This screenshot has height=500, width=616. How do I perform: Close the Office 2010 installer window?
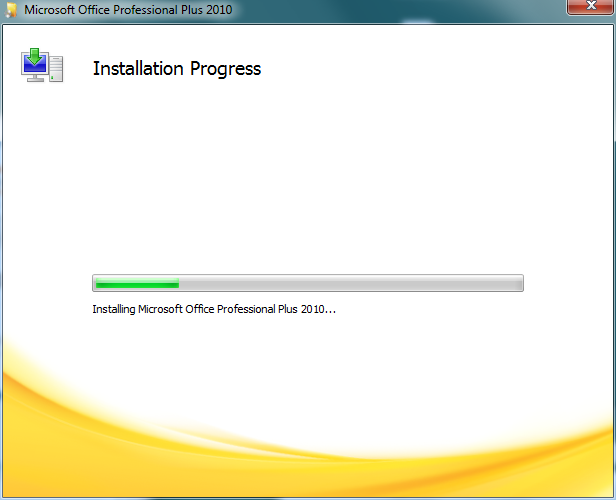[590, 6]
